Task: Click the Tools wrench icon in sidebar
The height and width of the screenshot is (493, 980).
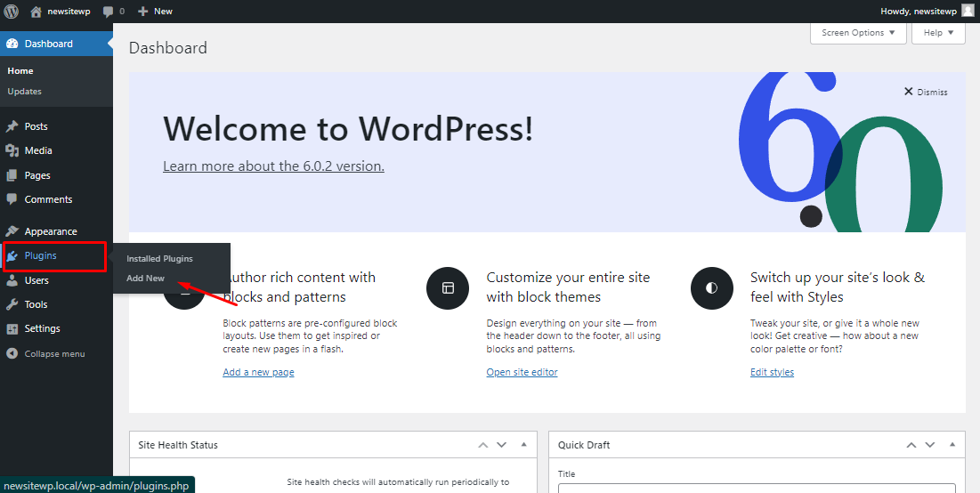Action: click(12, 304)
